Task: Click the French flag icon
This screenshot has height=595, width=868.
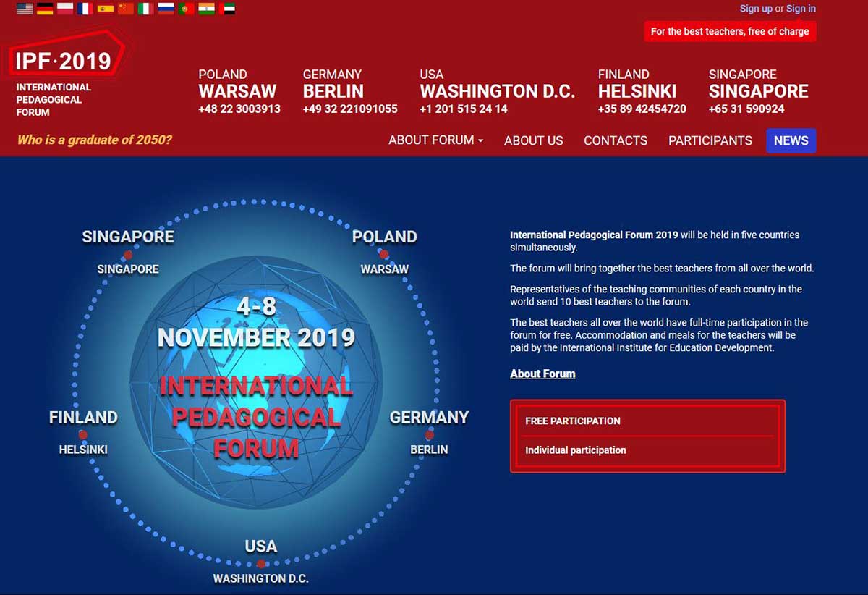Action: [85, 9]
